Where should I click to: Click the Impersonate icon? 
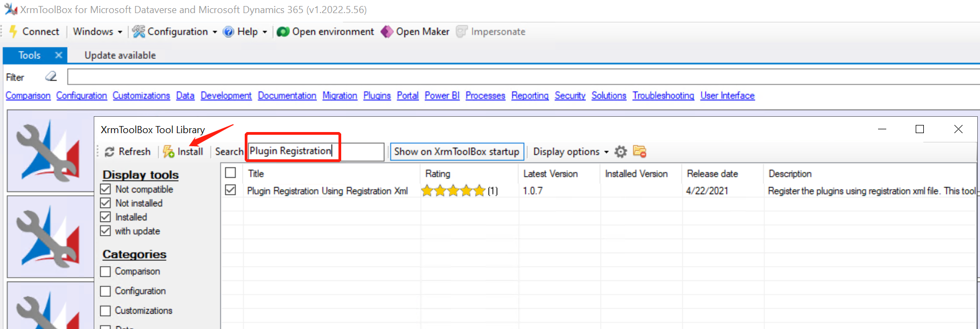pyautogui.click(x=462, y=32)
